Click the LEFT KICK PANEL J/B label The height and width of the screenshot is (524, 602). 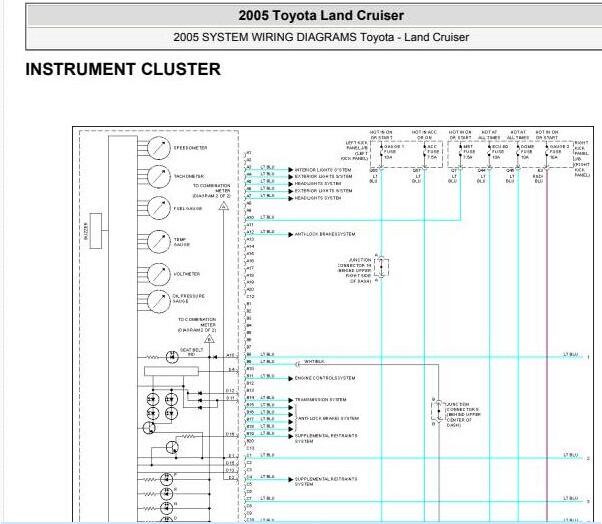(354, 150)
